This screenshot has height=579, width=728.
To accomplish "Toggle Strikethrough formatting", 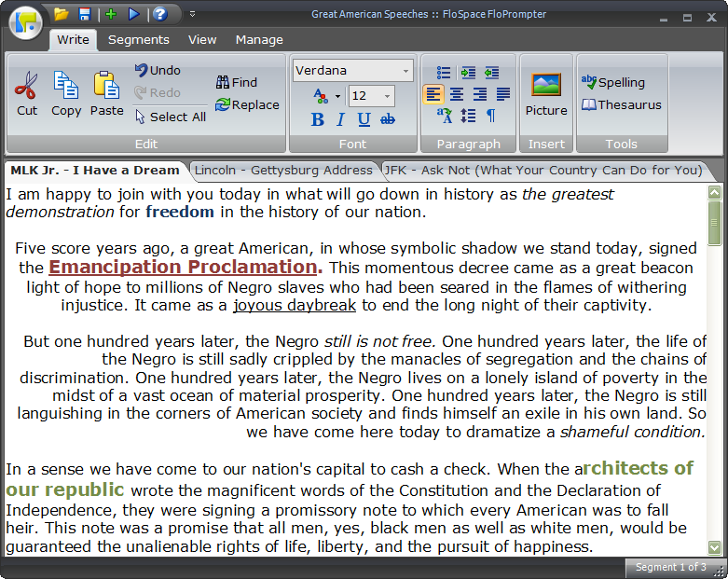I will click(388, 119).
